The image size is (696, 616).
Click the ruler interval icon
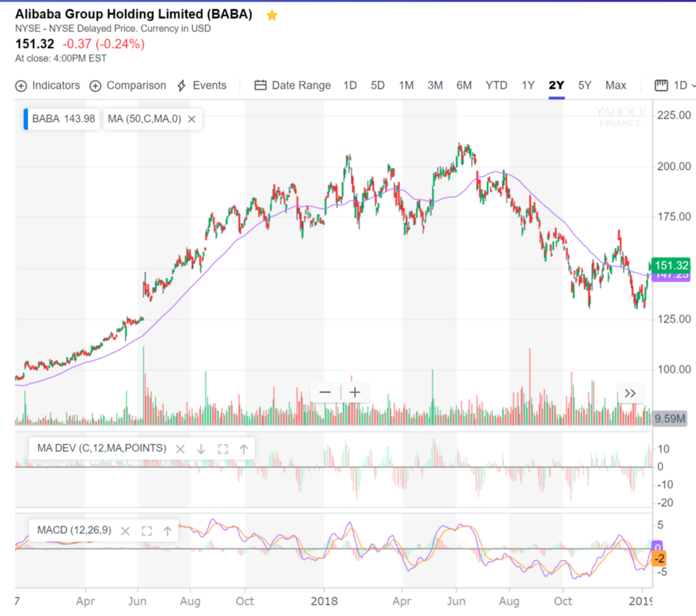pyautogui.click(x=661, y=85)
